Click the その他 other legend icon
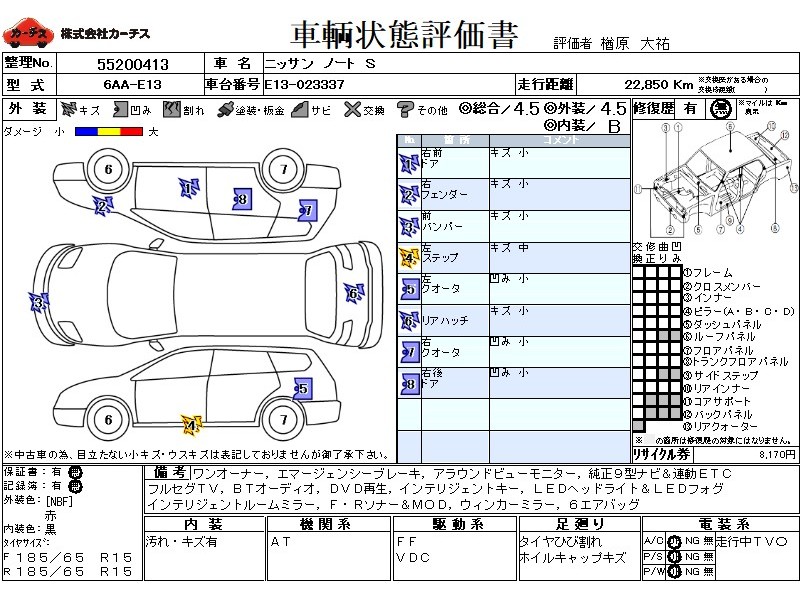The height and width of the screenshot is (600, 800). 406,109
